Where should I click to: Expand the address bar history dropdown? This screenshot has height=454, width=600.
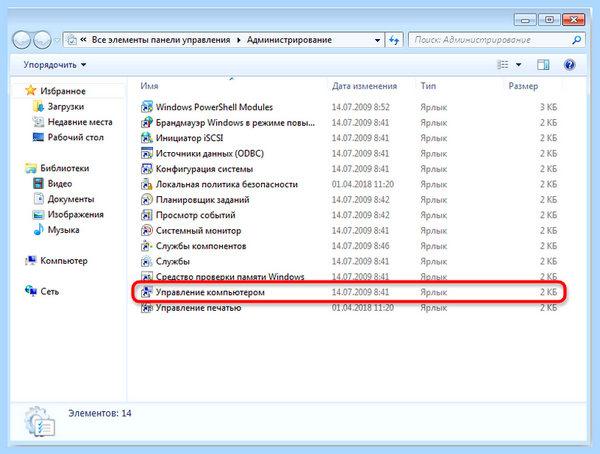click(377, 40)
